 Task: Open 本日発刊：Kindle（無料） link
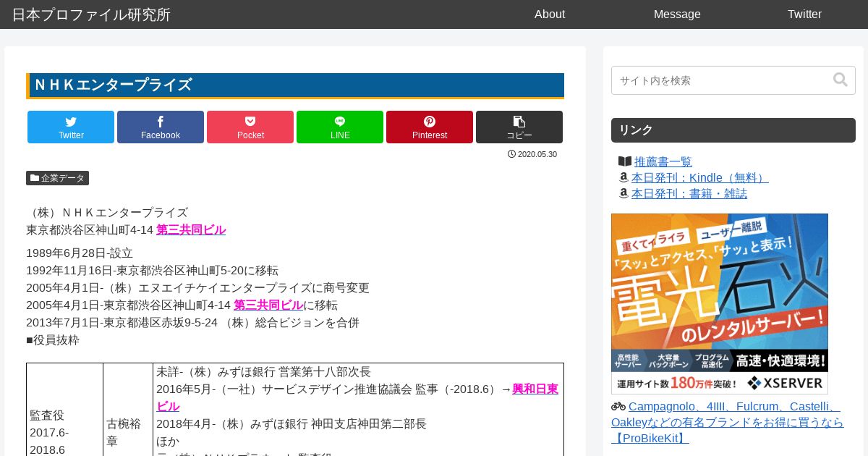pyautogui.click(x=700, y=178)
